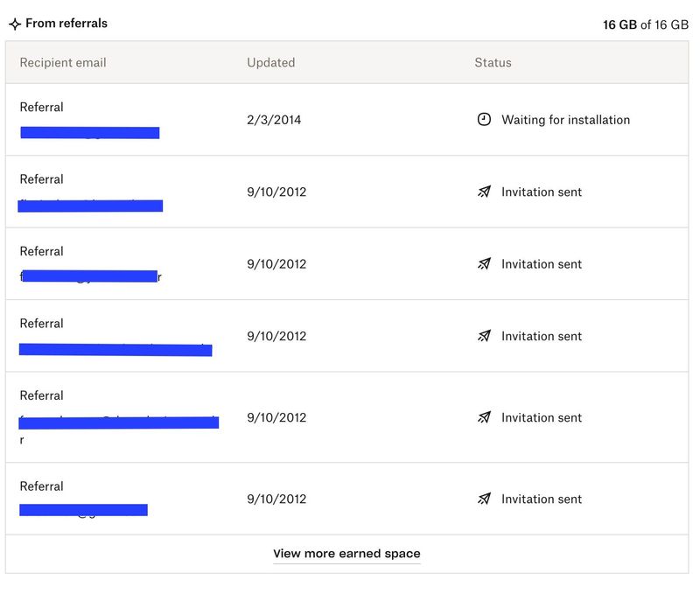Click the Referral label on the last row

click(40, 486)
